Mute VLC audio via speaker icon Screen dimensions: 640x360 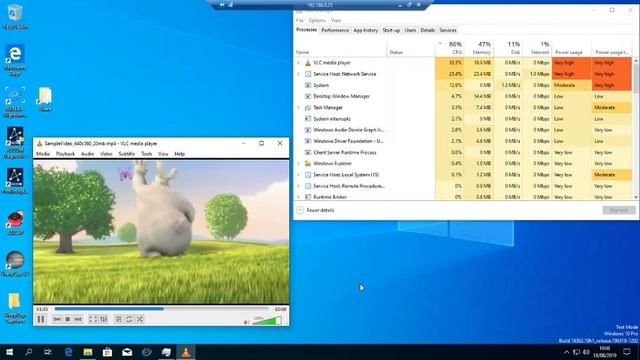pos(247,322)
